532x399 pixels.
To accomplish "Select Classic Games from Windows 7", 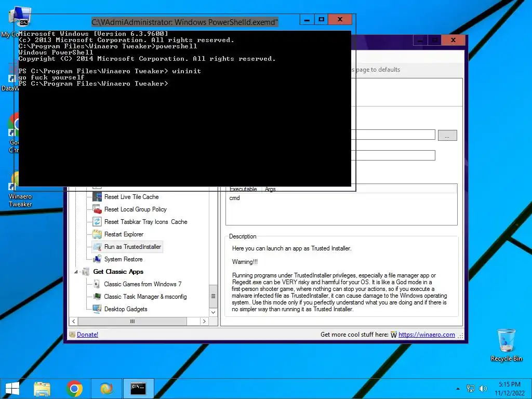I will (142, 284).
